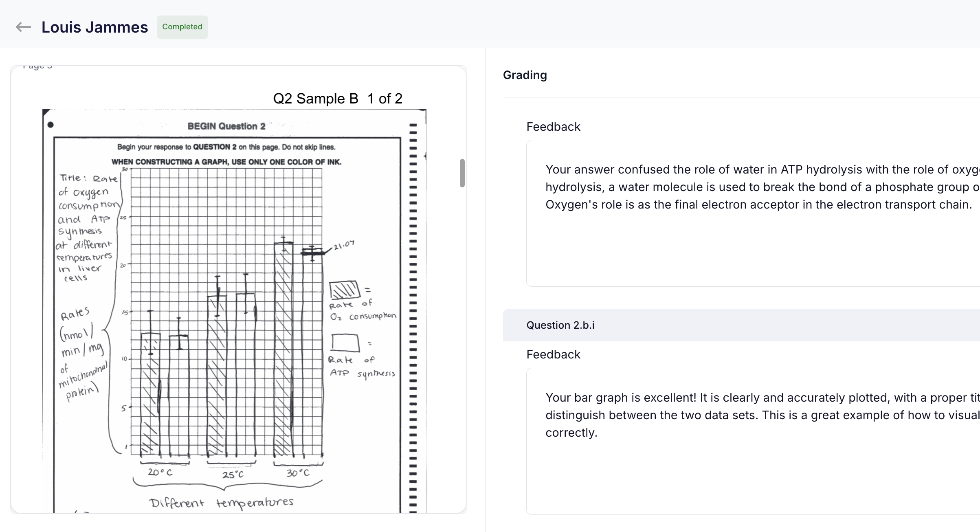Screen dimensions: 980x532
Task: Select the student name Louis Jammes
Action: pyautogui.click(x=94, y=27)
